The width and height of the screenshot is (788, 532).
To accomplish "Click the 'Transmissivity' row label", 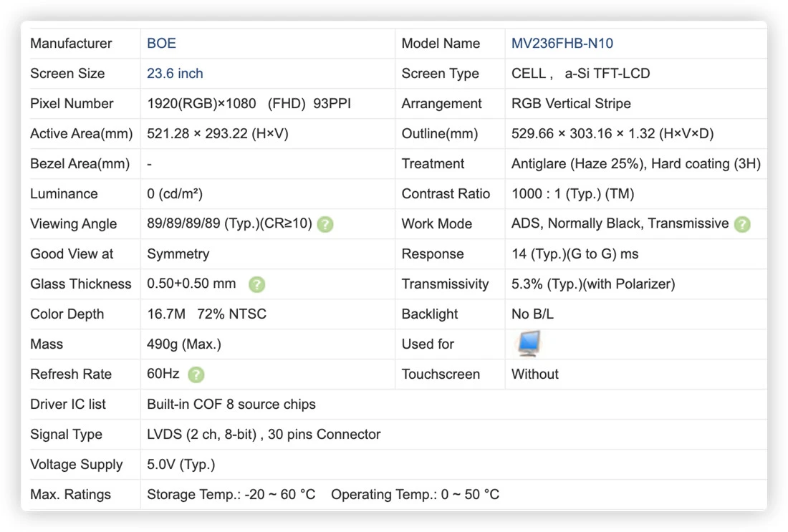I will click(445, 284).
